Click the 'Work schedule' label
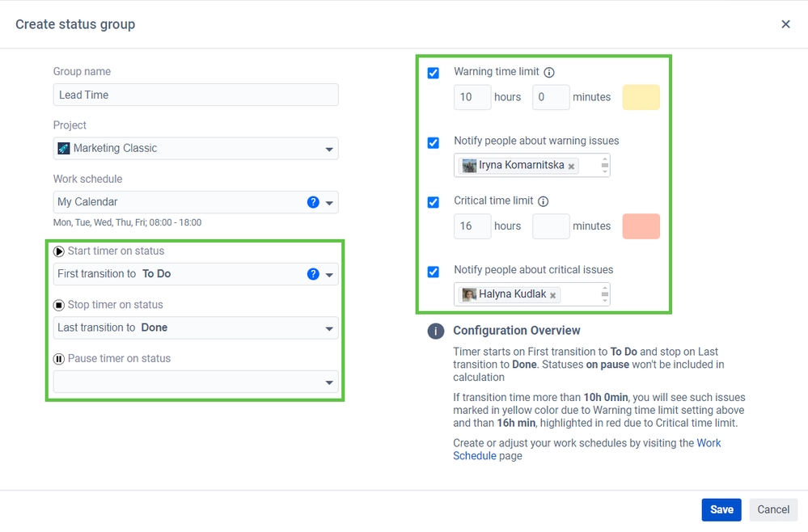The width and height of the screenshot is (808, 532). pos(87,179)
